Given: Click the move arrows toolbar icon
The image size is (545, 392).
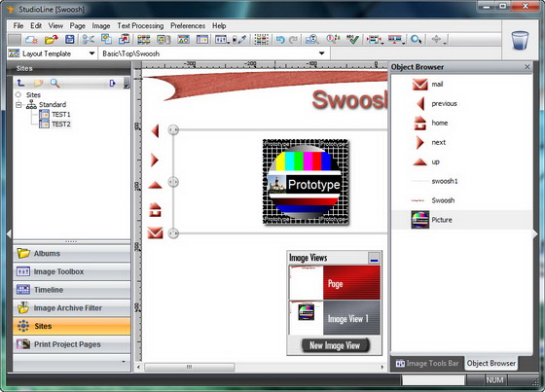Looking at the screenshot, I should click(436, 39).
